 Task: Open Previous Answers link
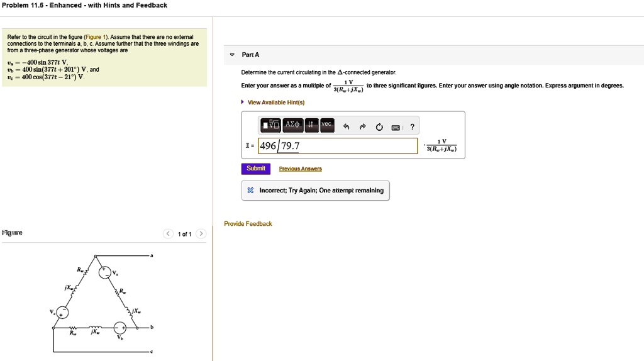[300, 169]
